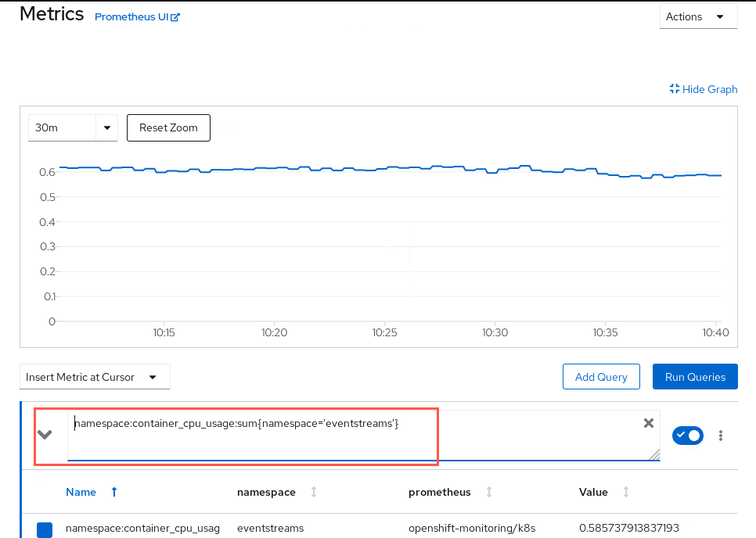Clear the query text with X icon

(x=649, y=423)
